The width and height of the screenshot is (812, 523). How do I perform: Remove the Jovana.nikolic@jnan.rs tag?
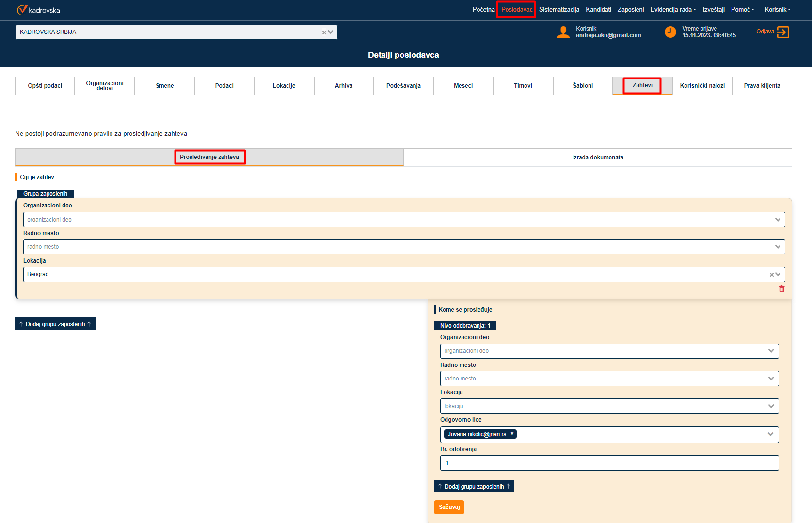click(x=512, y=434)
